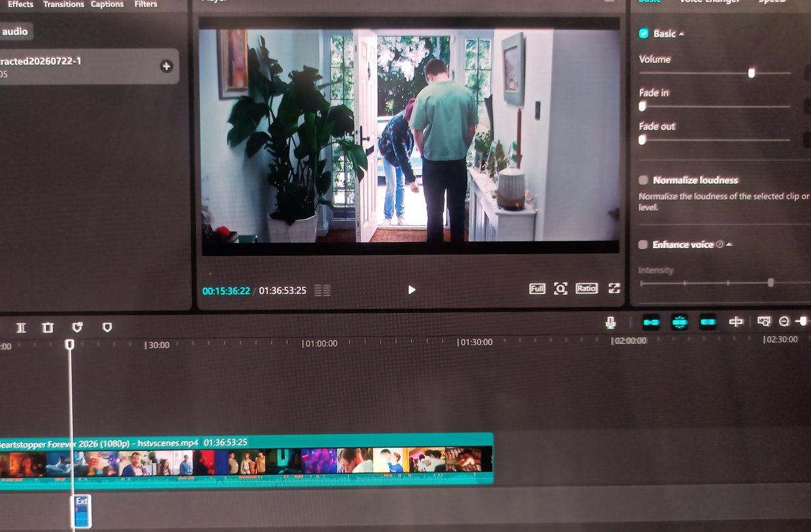Click the 01:00:00 ruler mark
Screen dimensions: 811x532
[x=320, y=343]
